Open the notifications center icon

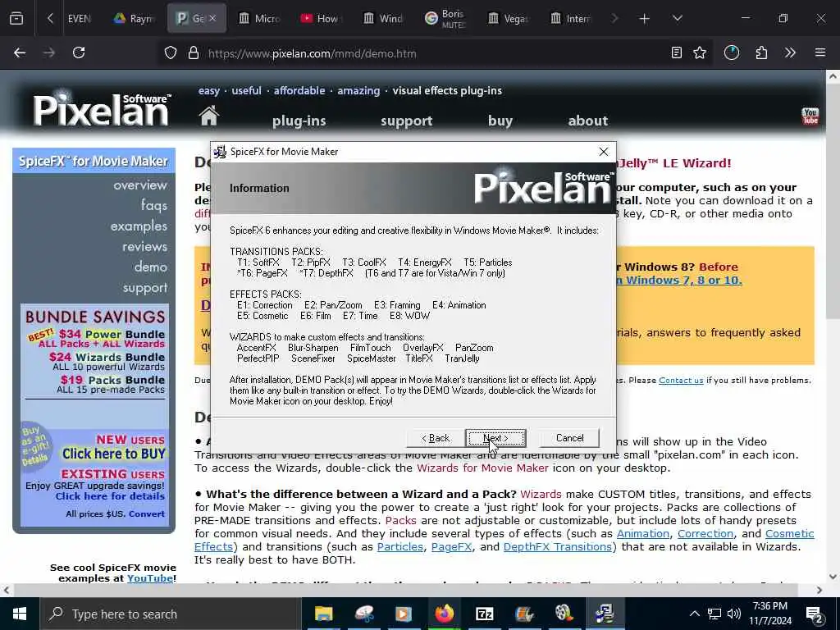pos(815,615)
